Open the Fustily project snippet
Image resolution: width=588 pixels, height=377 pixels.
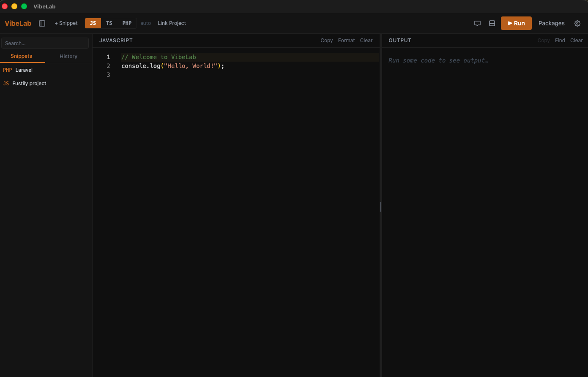(46, 84)
